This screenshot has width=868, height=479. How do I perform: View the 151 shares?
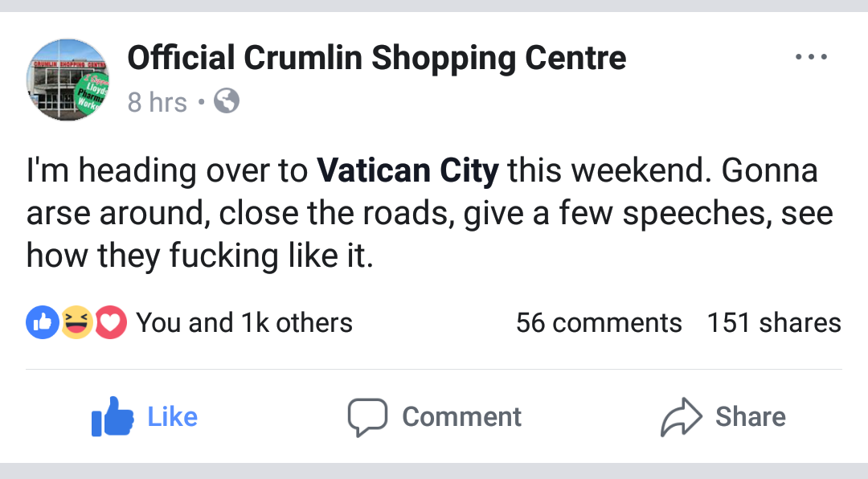pyautogui.click(x=773, y=323)
